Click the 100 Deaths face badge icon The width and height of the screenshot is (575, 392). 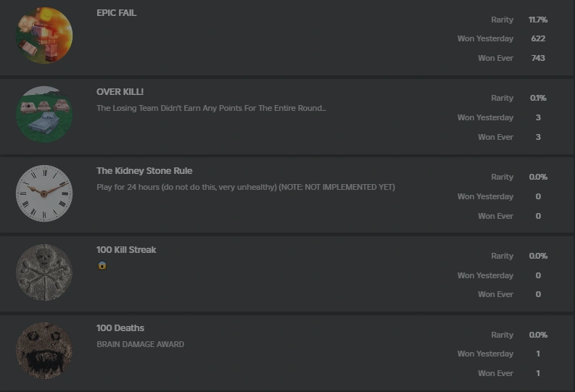point(44,351)
